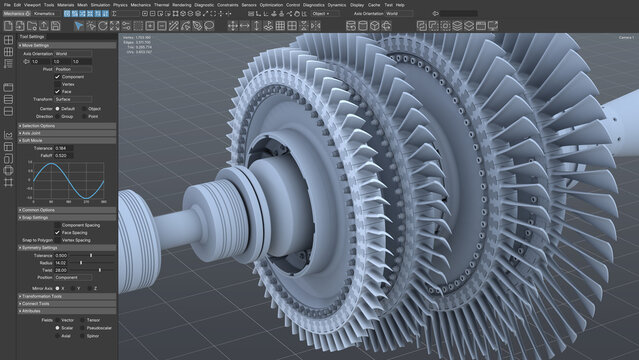This screenshot has height=360, width=639.
Task: Open the Help menu
Action: tap(400, 5)
